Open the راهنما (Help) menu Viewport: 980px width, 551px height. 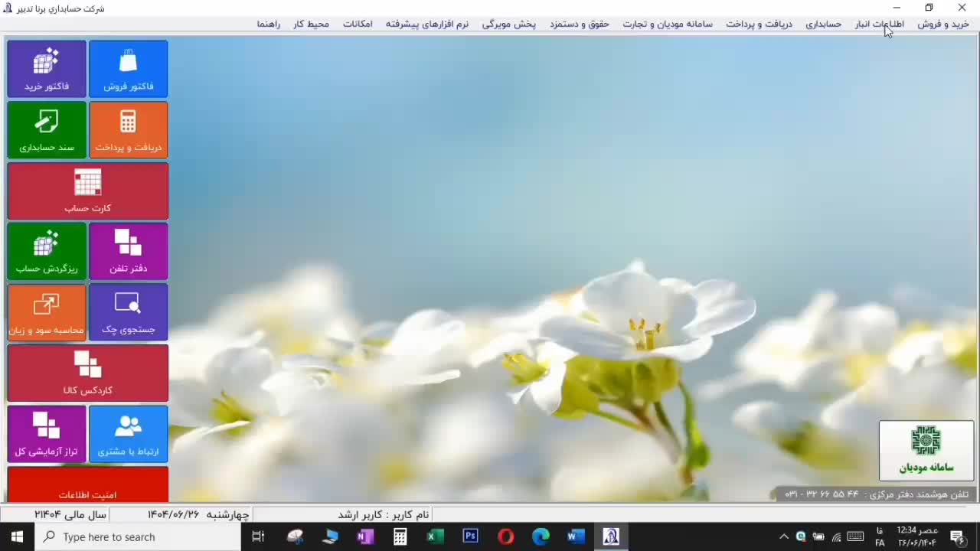pyautogui.click(x=269, y=24)
